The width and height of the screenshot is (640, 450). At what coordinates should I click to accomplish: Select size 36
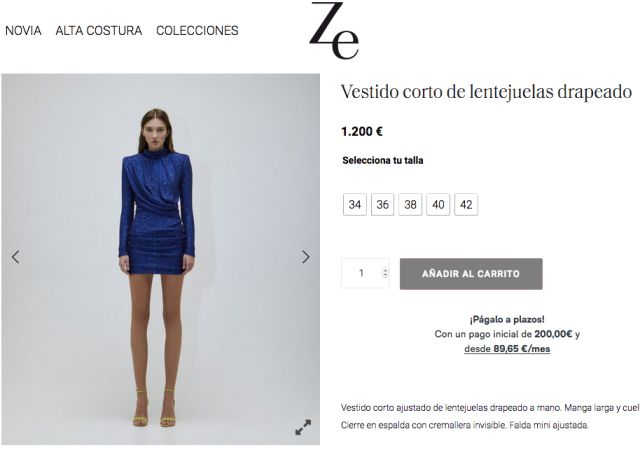pyautogui.click(x=382, y=204)
